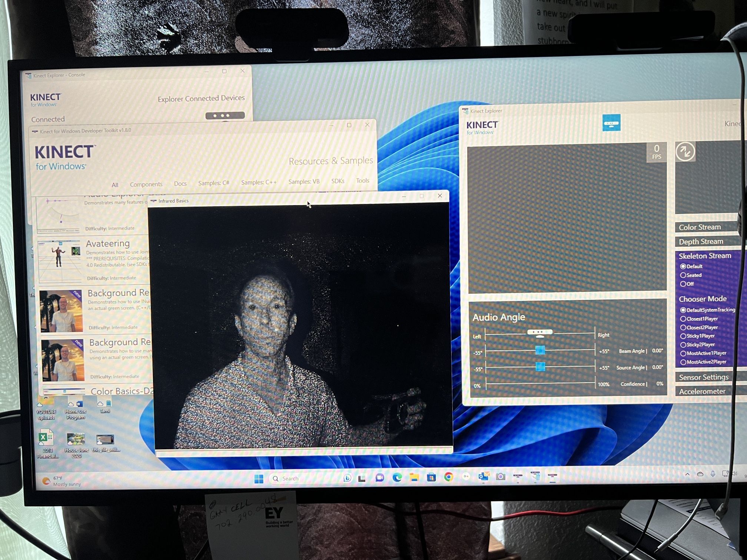Select Seated skeleton stream mode

point(683,275)
